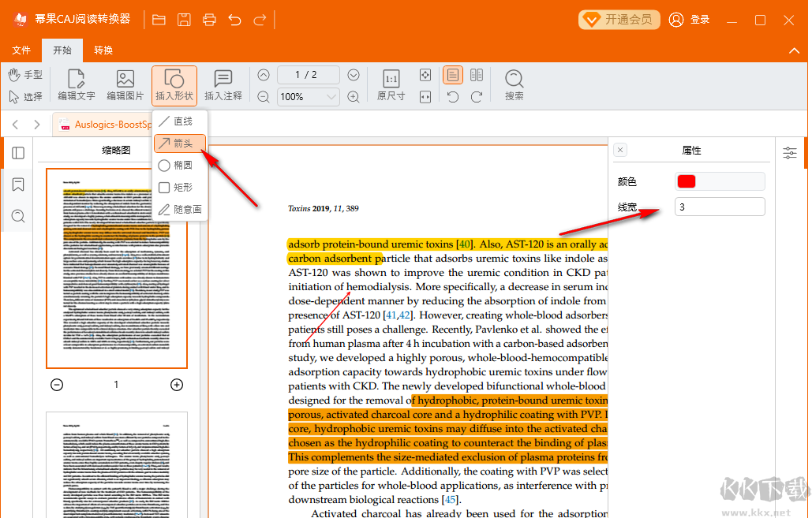Screen dimensions: 812x518
Task: Open the bookmark panel in the left sidebar
Action: click(x=18, y=184)
